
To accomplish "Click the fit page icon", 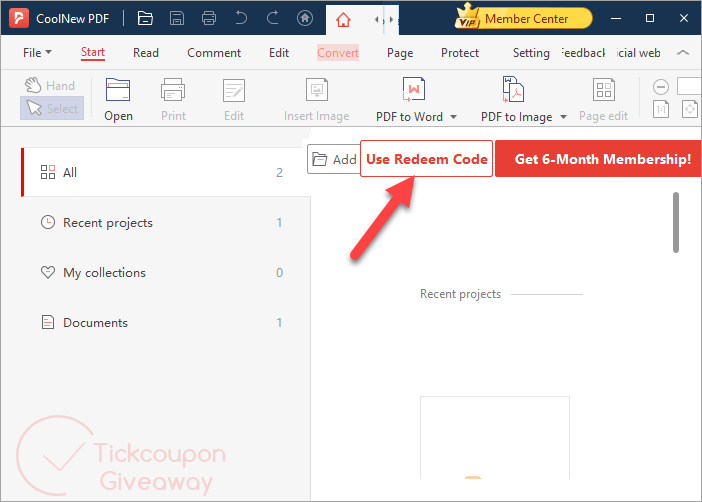I will 690,109.
